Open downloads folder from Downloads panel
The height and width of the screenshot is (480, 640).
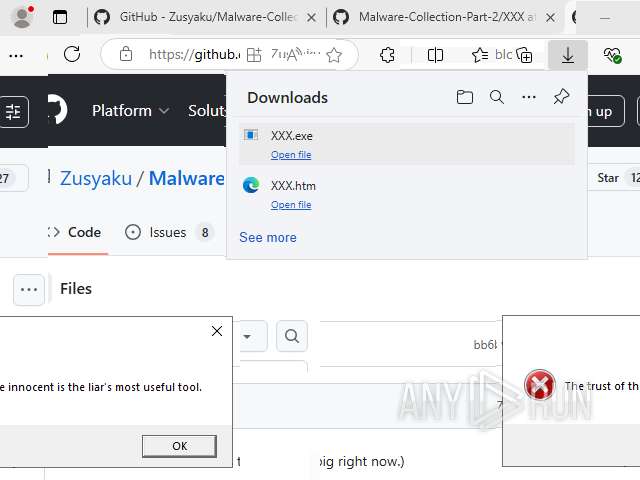(x=464, y=97)
